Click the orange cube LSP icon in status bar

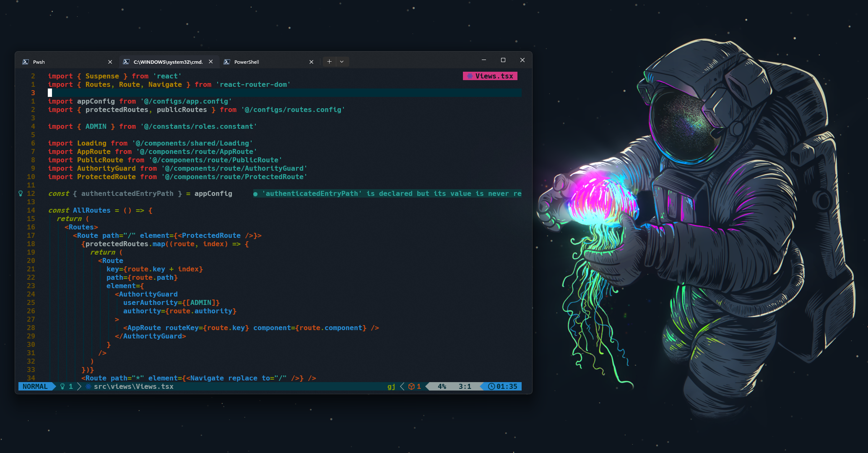point(411,386)
